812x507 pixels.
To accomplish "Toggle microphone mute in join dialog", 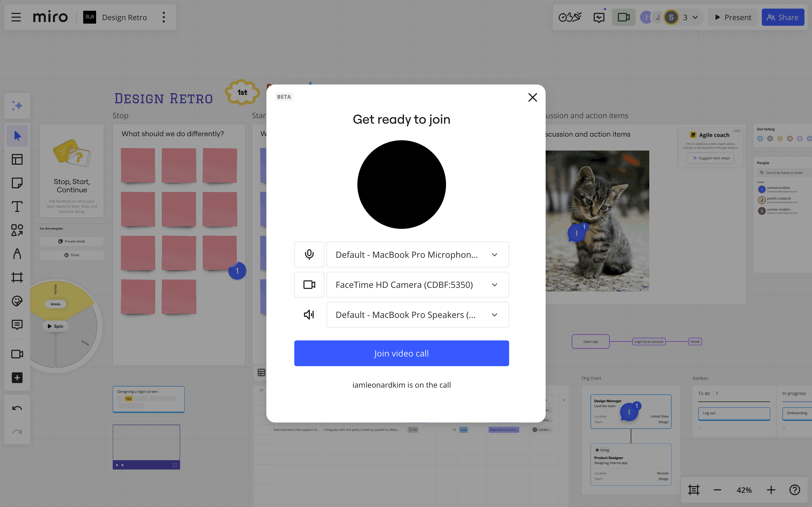I will 309,255.
